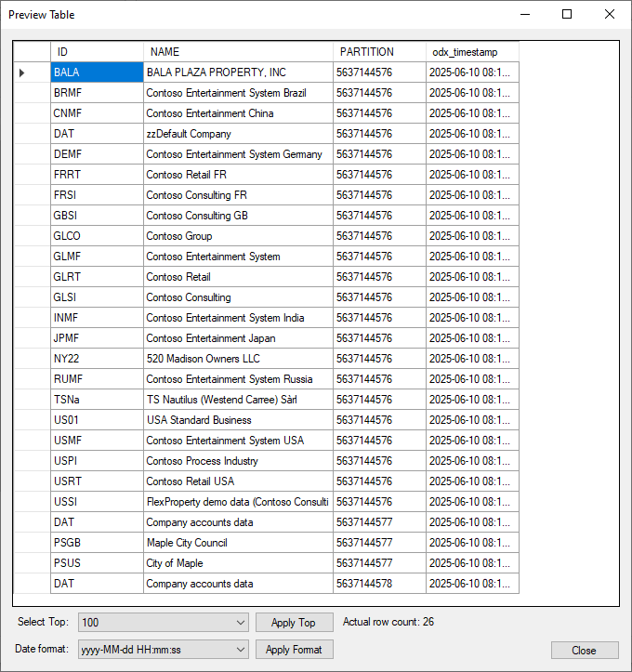This screenshot has height=672, width=632.
Task: Close the window with title bar X
Action: [x=610, y=15]
